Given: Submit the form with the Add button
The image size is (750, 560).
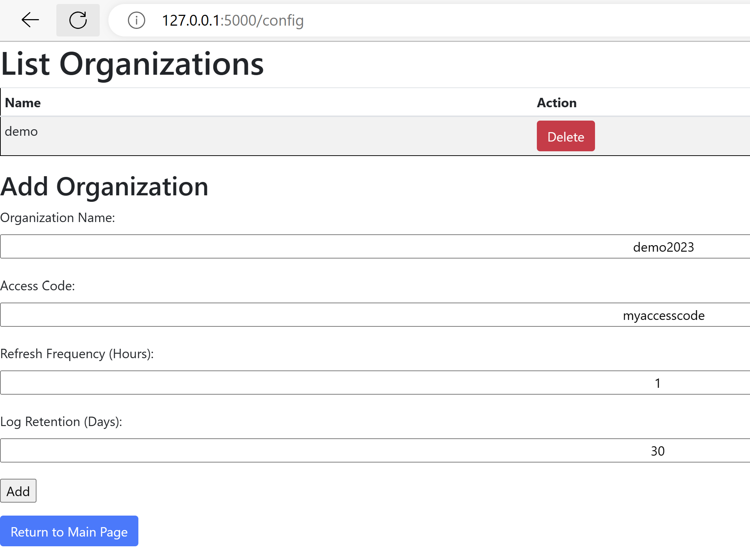Looking at the screenshot, I should tap(18, 491).
